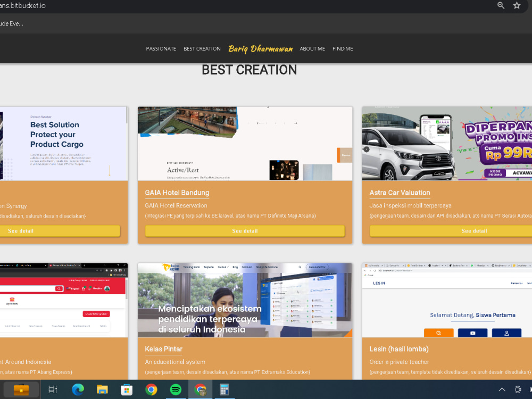Open Google Chrome from taskbar
This screenshot has width=532, height=399.
pos(151,389)
